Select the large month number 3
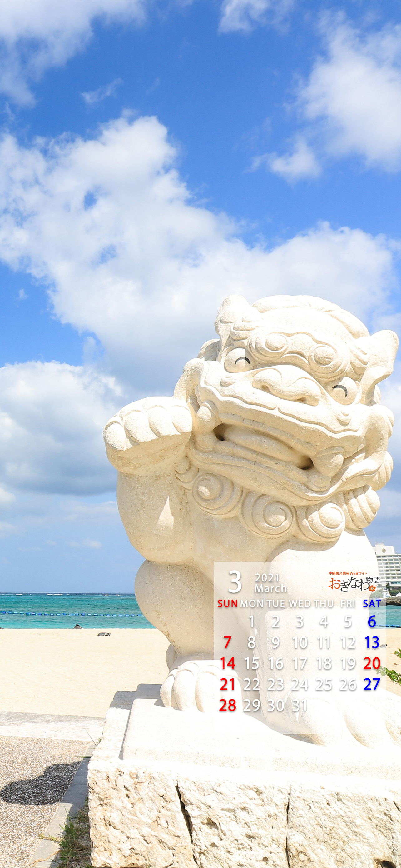This screenshot has height=868, width=401. (x=235, y=582)
